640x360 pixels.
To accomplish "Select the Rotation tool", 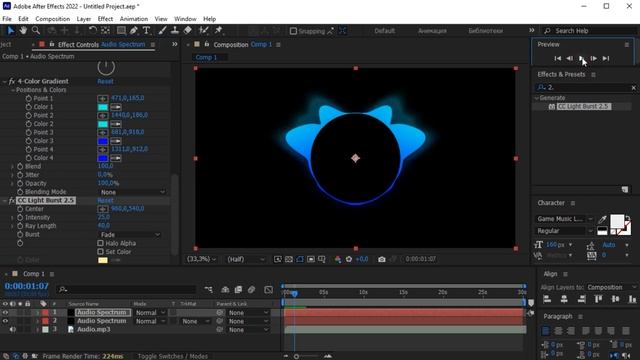I will (93, 31).
